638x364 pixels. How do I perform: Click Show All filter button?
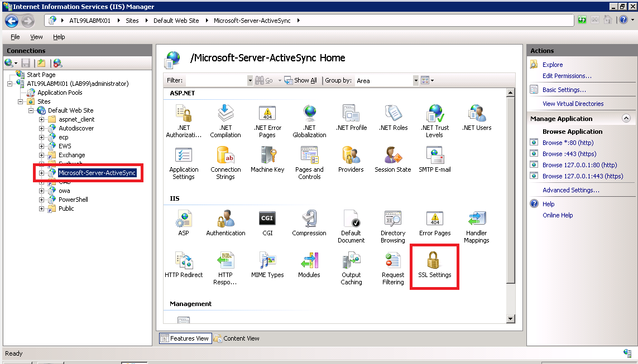pos(301,80)
